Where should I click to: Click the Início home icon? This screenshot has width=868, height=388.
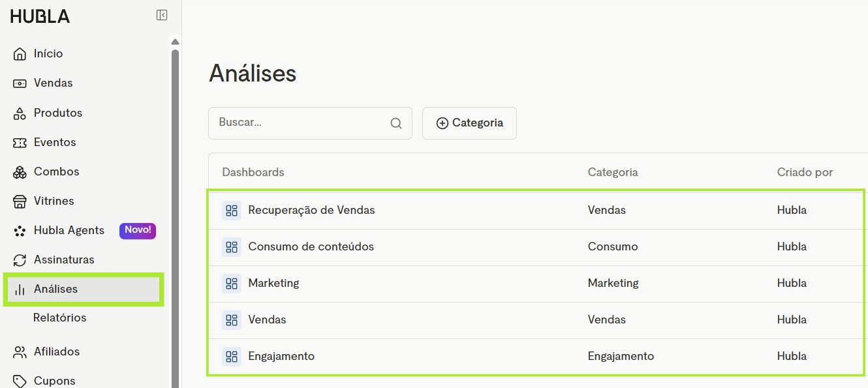(20, 54)
